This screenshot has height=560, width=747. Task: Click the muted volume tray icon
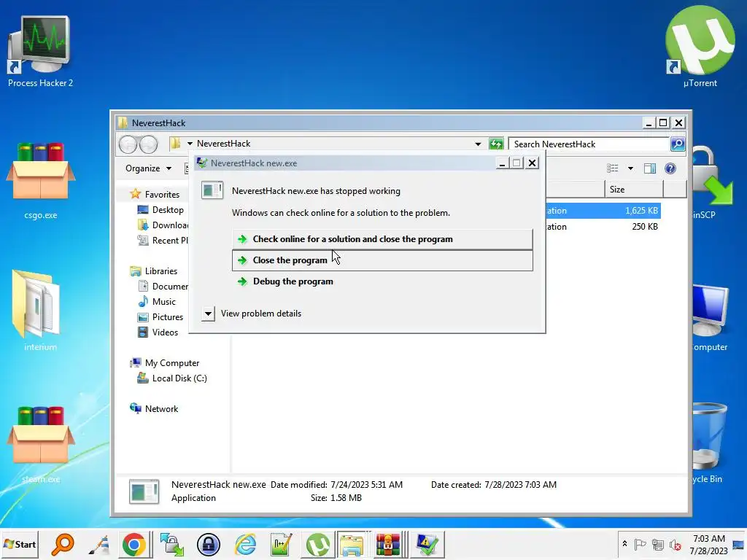click(x=675, y=544)
